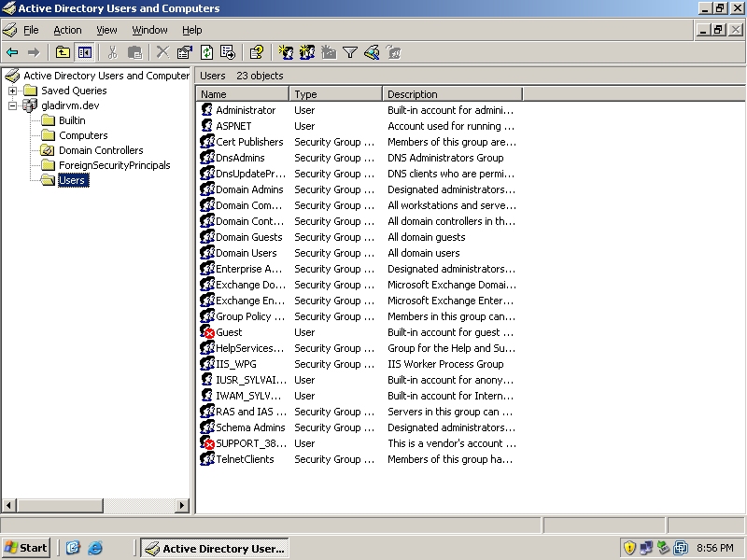Create a new group with the toolbar icon
Screen dimensions: 747x560
coord(307,52)
